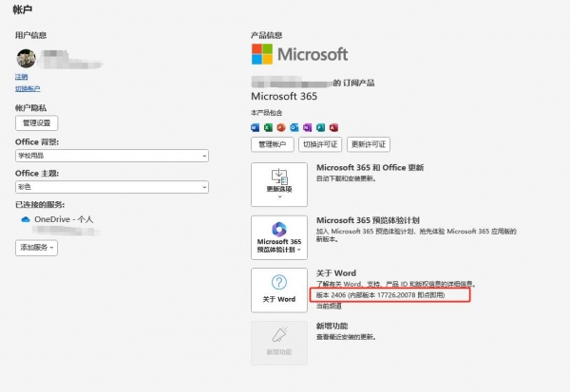The width and height of the screenshot is (570, 392).
Task: Open the 添加服务 dropdown button
Action: [36, 248]
